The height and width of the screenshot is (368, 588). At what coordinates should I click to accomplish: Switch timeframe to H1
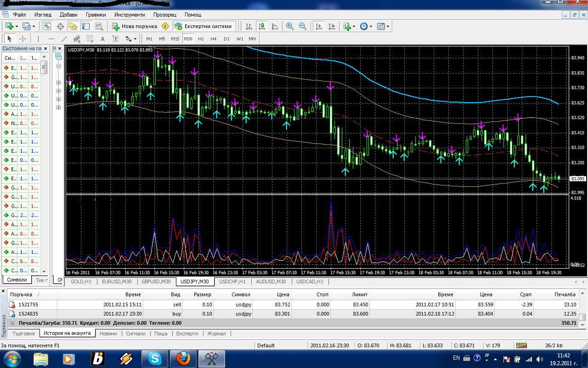click(x=201, y=39)
